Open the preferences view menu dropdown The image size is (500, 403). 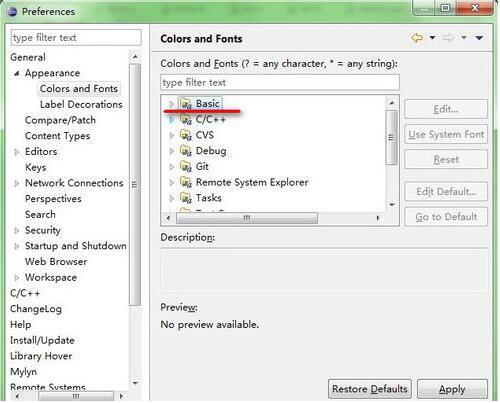point(479,38)
